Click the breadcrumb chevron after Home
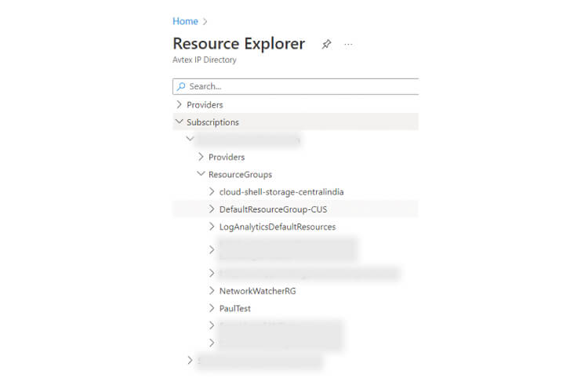Screen dimensions: 588x392 point(205,22)
